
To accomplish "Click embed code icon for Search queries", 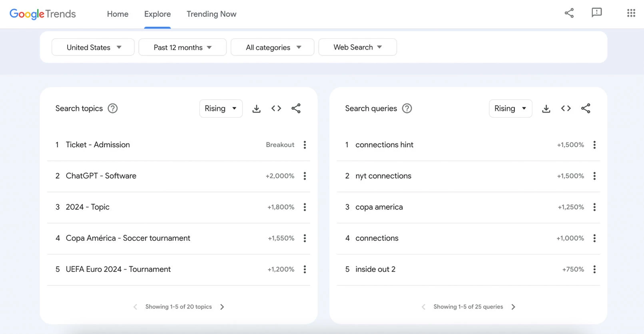I will pyautogui.click(x=566, y=108).
